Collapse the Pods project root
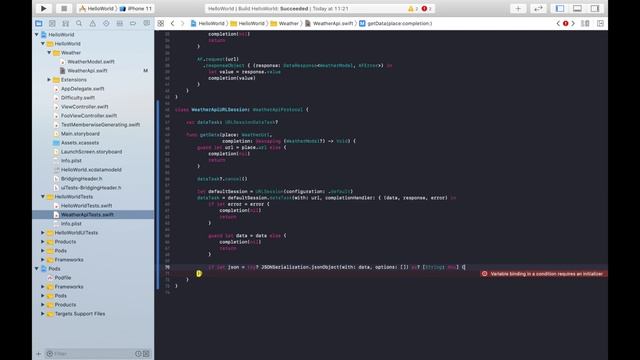This screenshot has width=640, height=360. [37, 269]
